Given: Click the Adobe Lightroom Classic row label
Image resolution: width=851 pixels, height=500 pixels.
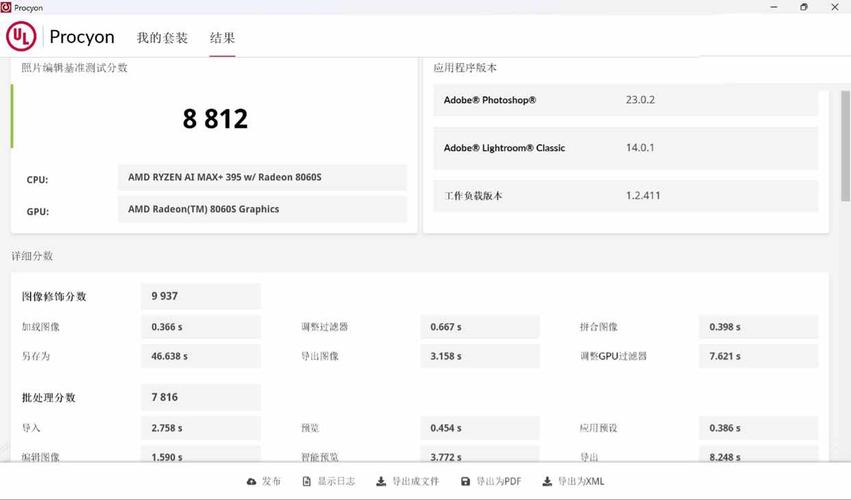Looking at the screenshot, I should pos(504,148).
